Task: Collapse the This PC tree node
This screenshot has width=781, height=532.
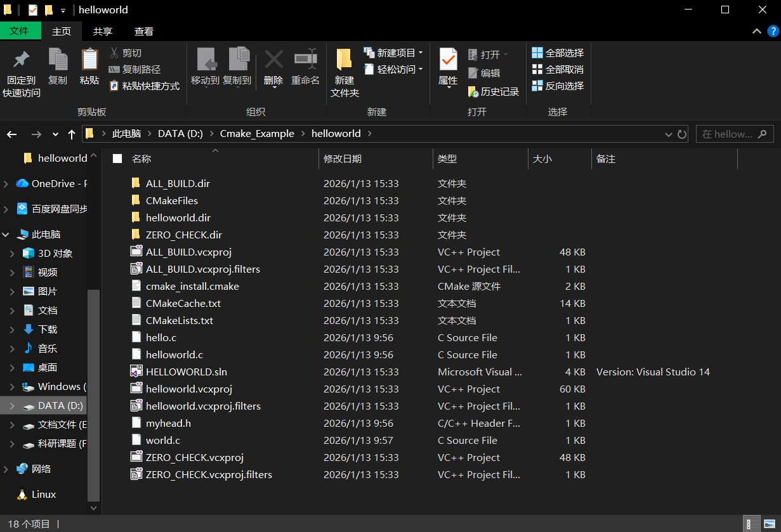Action: (6, 235)
